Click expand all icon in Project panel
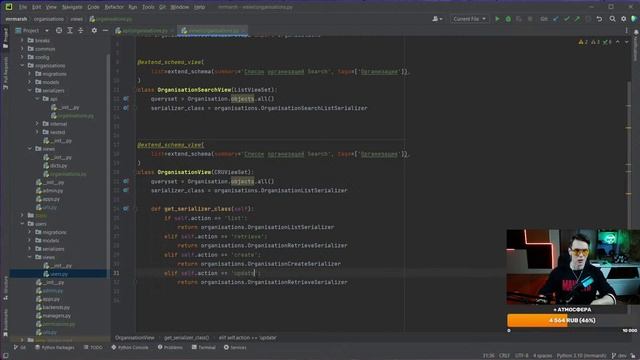 point(70,31)
